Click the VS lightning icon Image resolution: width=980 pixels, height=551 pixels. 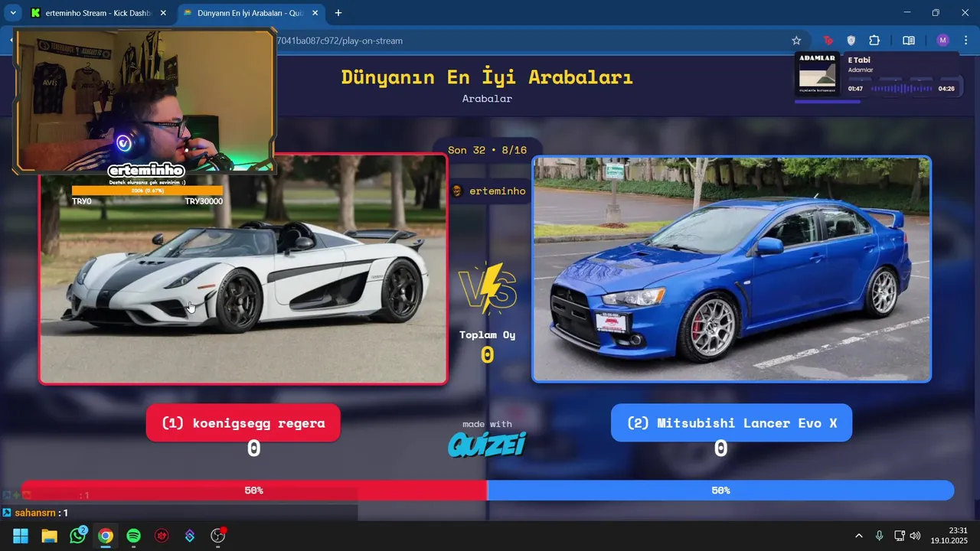pyautogui.click(x=488, y=289)
